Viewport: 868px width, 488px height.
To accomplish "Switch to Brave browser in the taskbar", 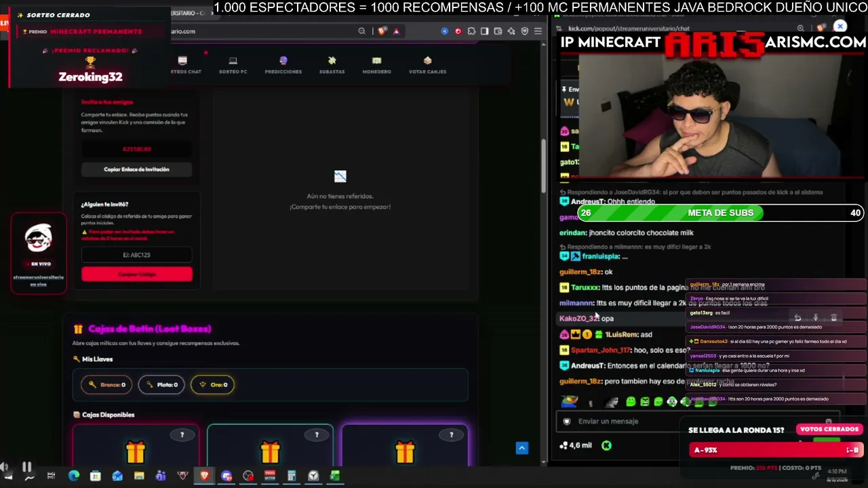I will click(204, 476).
